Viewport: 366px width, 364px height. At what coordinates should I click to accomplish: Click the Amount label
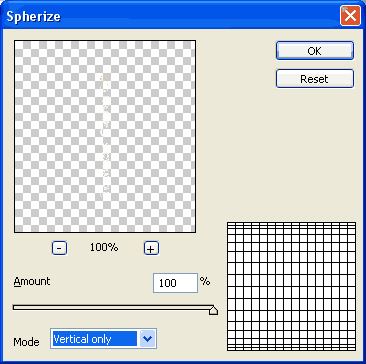point(32,281)
